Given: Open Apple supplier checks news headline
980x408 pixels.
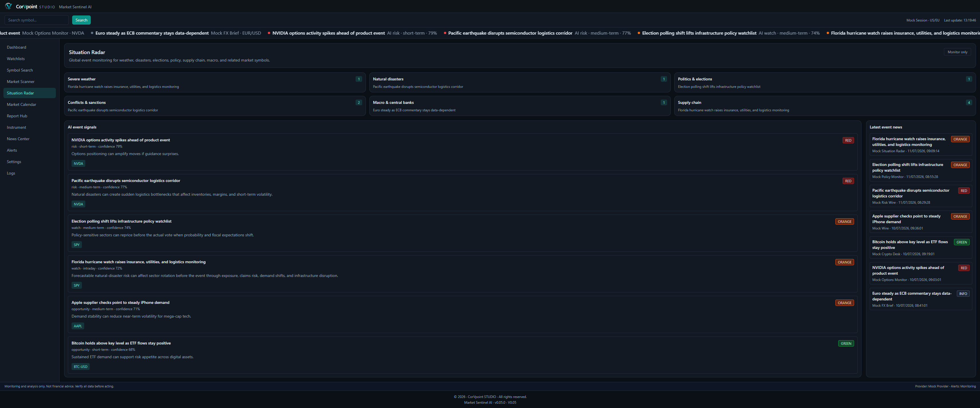Looking at the screenshot, I should tap(906, 219).
